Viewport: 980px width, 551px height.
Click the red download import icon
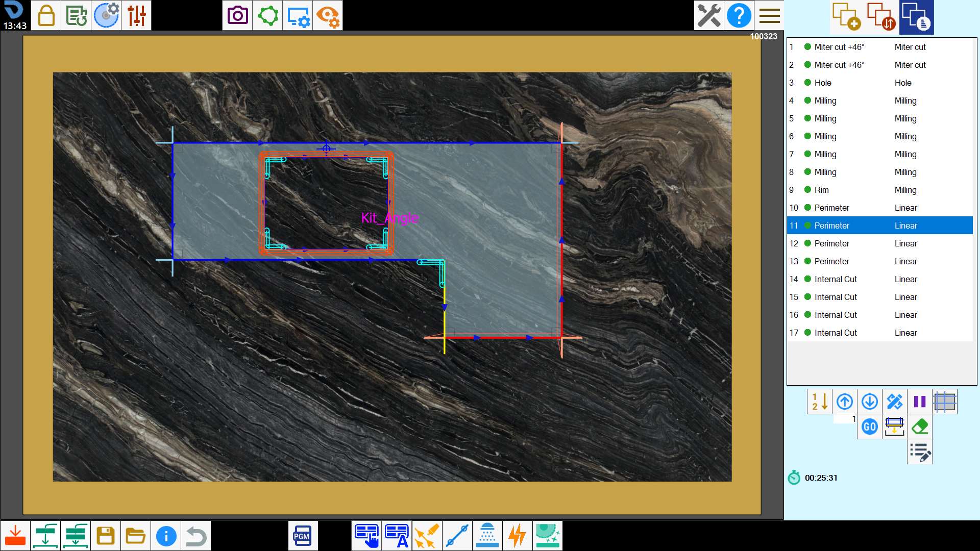15,536
